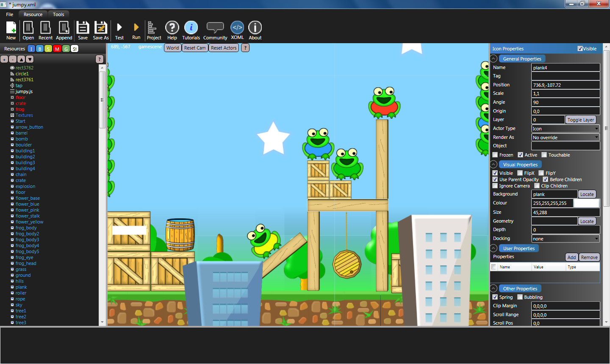Viewport: 610px width, 364px height.
Task: Enable the FlipX checkbox
Action: (x=519, y=173)
